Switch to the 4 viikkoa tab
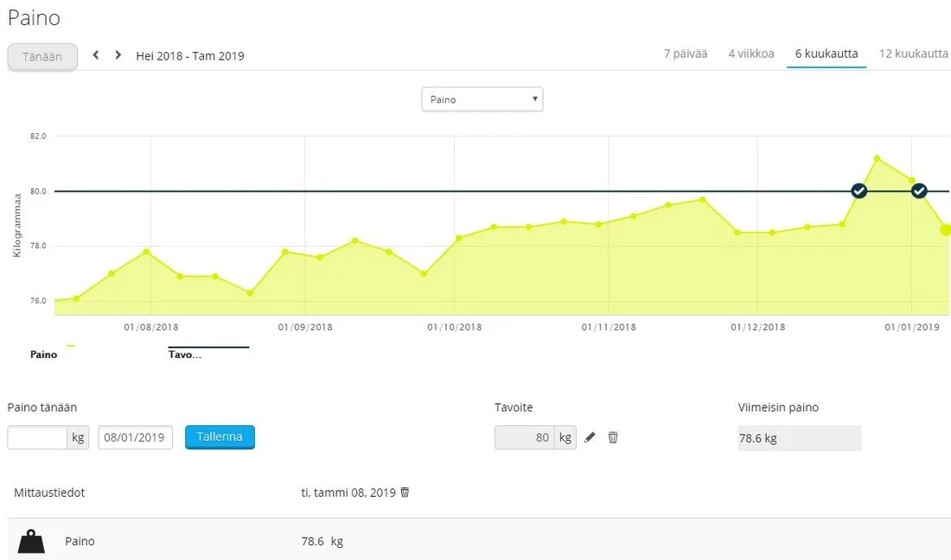The image size is (951, 560). click(750, 54)
